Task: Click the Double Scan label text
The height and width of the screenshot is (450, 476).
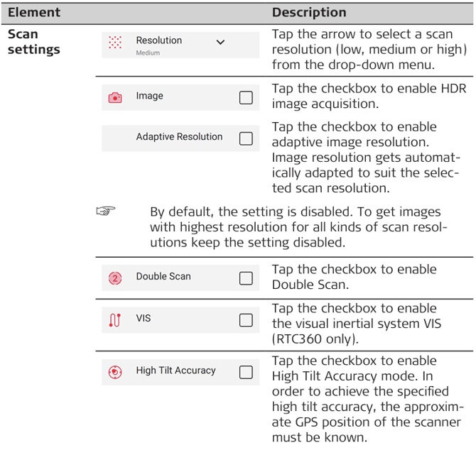Action: point(163,276)
